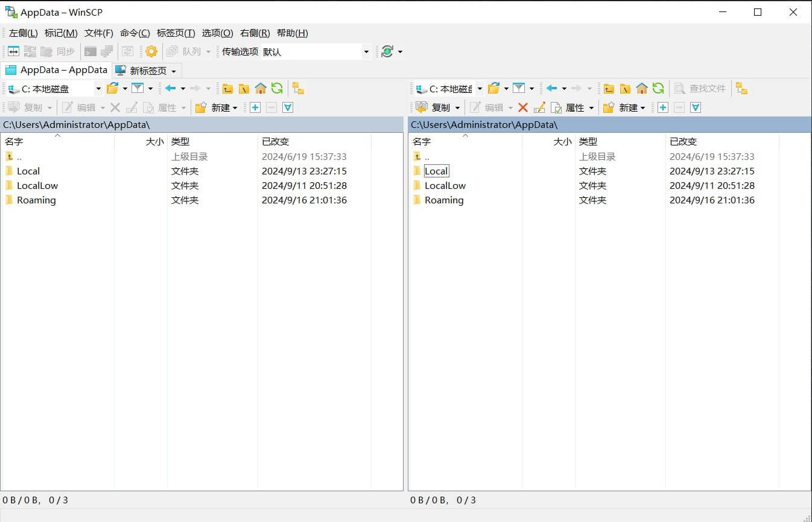Delete selected item with the red X icon
Viewport: 812px width, 522px height.
(523, 107)
